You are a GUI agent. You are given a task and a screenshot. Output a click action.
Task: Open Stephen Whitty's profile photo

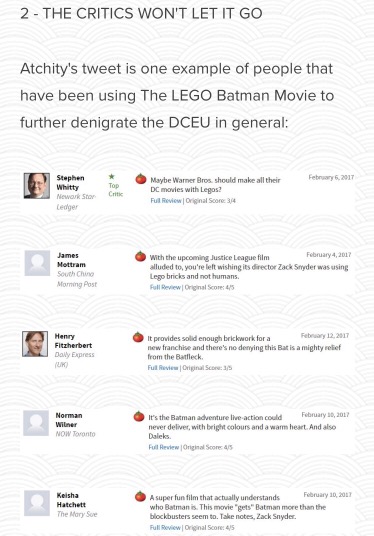point(37,186)
